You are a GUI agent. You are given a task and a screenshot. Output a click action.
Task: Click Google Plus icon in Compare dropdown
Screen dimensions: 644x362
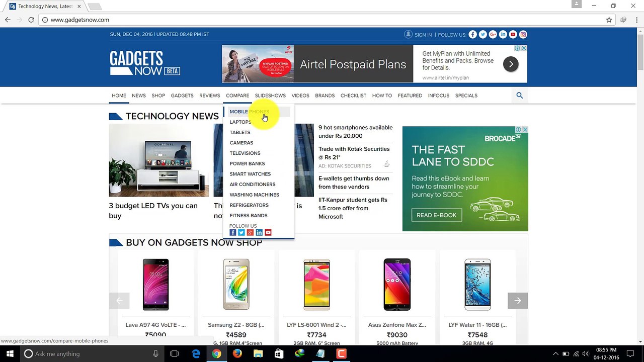pyautogui.click(x=250, y=232)
